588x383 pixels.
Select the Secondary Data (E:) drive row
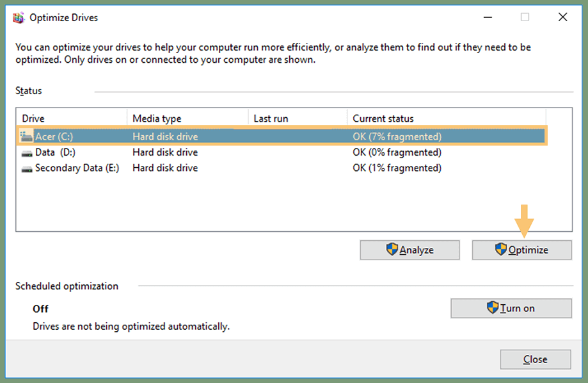pos(192,168)
